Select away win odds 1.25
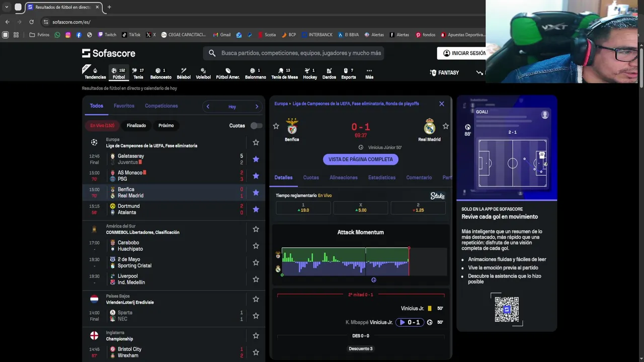Image resolution: width=644 pixels, height=362 pixels. (x=418, y=208)
